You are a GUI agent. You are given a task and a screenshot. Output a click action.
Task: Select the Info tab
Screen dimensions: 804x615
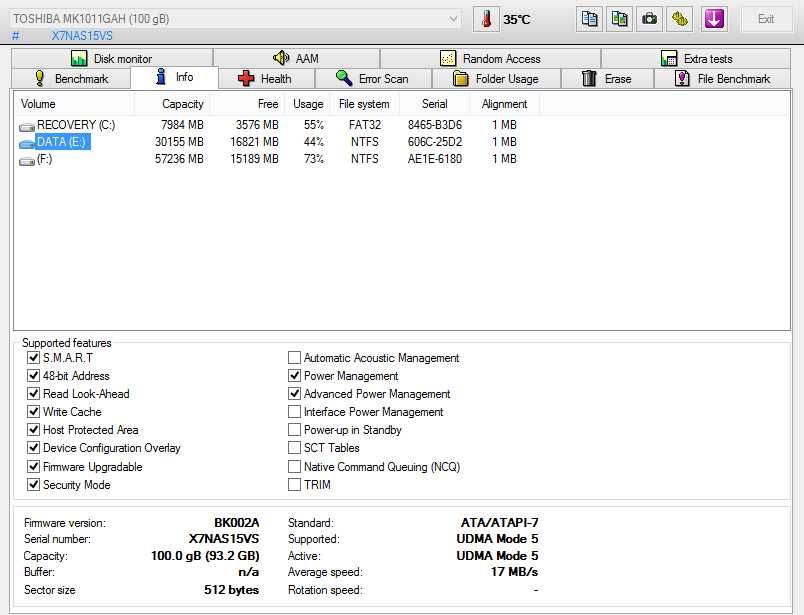pyautogui.click(x=174, y=77)
